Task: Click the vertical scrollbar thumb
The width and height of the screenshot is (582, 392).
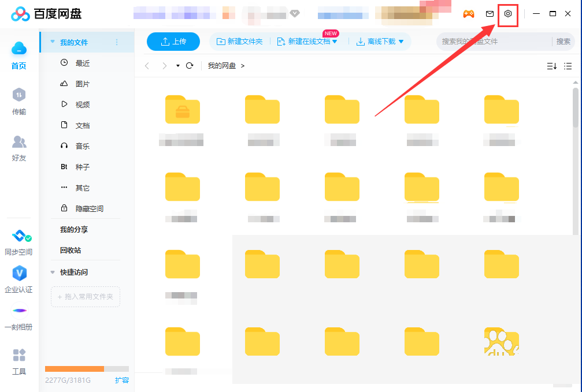Action: (575, 107)
